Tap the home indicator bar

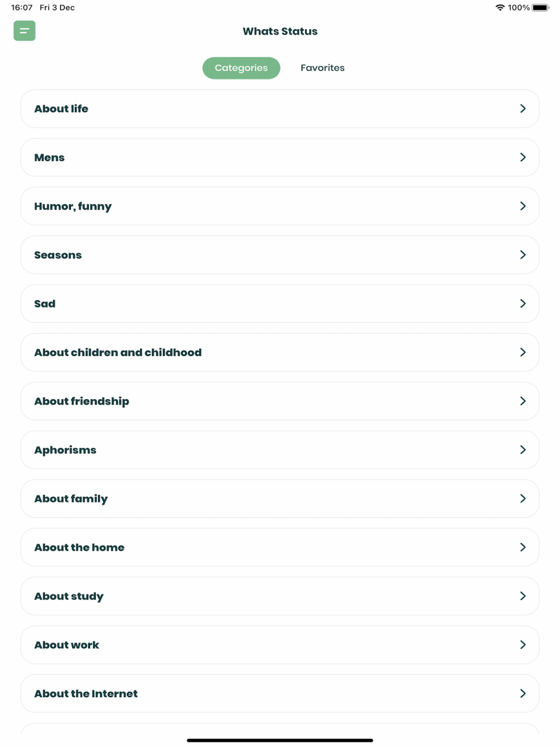(280, 740)
